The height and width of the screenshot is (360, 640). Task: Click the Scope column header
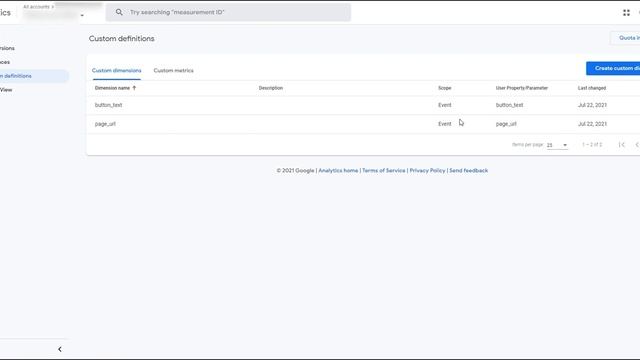point(444,88)
